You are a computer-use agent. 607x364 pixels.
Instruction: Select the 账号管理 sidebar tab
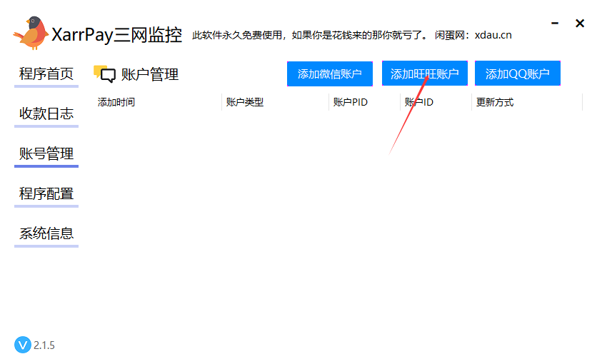point(46,153)
